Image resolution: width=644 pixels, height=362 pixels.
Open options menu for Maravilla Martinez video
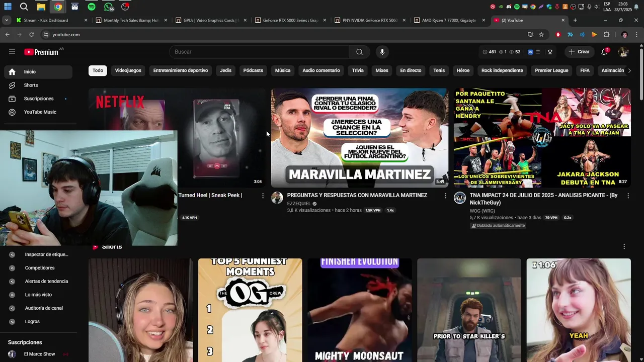(445, 196)
